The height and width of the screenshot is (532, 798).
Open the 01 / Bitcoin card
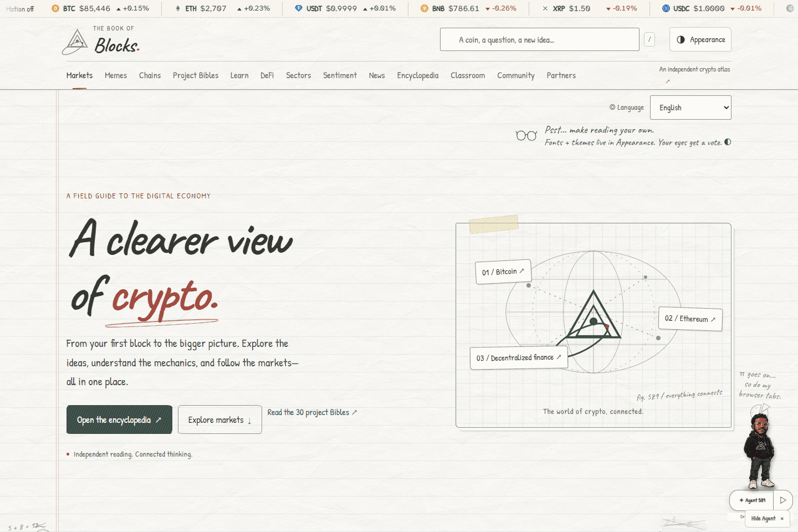click(503, 272)
